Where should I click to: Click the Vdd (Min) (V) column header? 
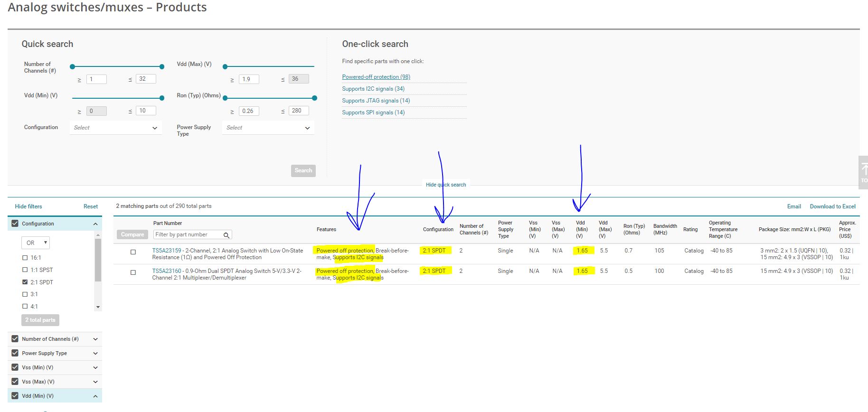(582, 229)
